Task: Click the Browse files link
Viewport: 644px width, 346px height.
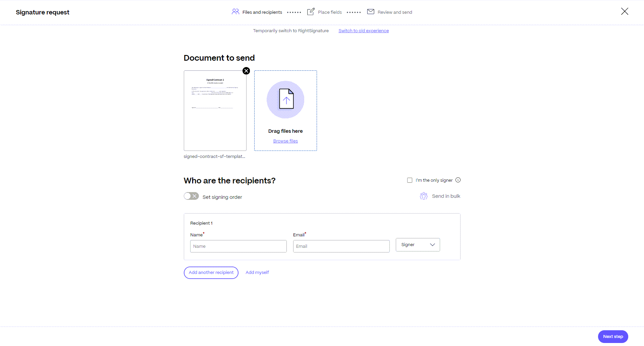Action: (285, 141)
